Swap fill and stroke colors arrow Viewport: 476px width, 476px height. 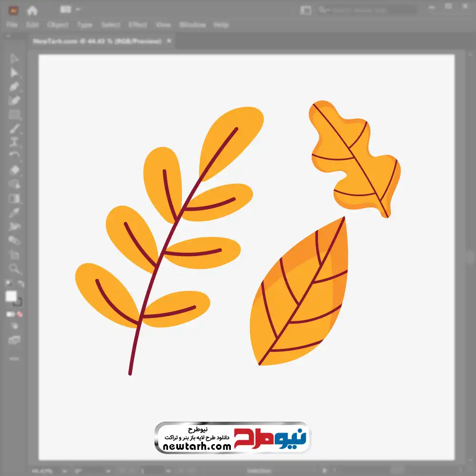tap(21, 284)
